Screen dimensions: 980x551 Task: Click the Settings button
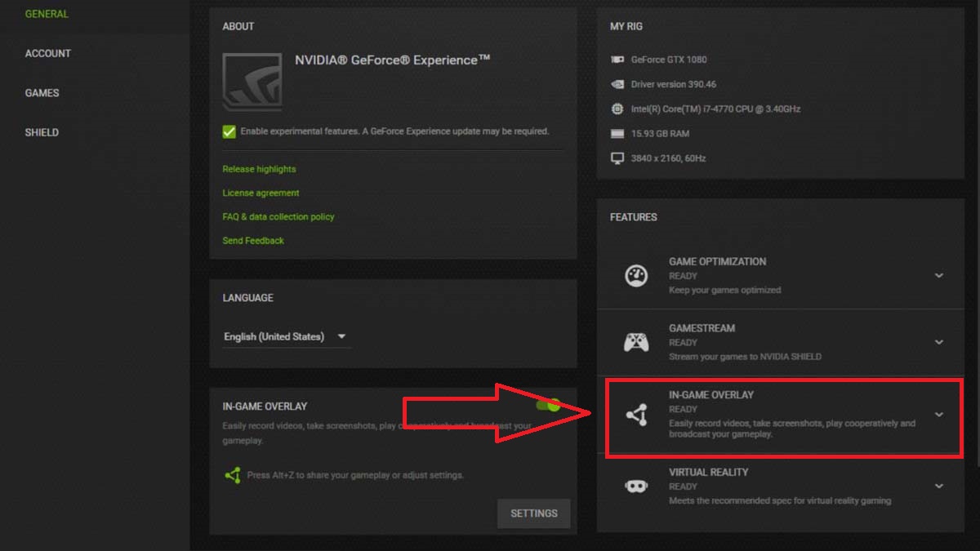click(533, 513)
